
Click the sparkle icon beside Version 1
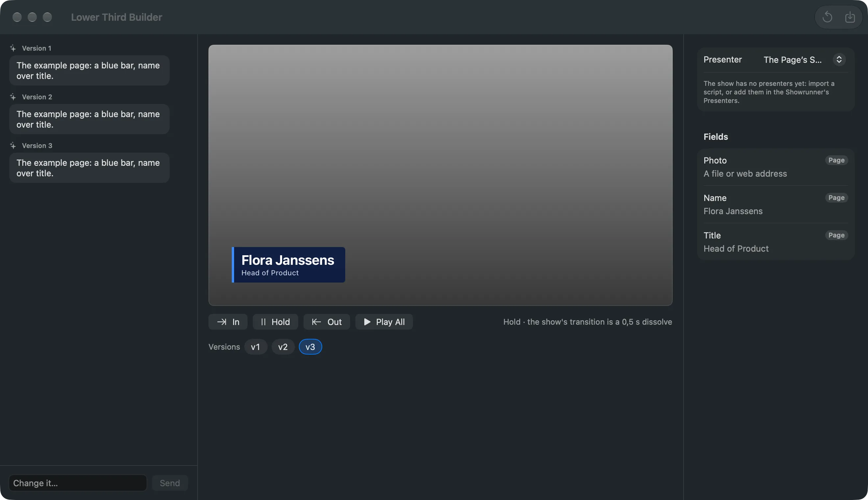[13, 48]
